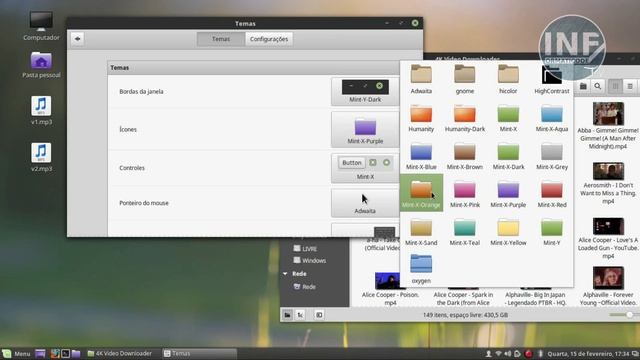This screenshot has width=640, height=360.
Task: Open the Computador desktop icon
Action: (41, 26)
